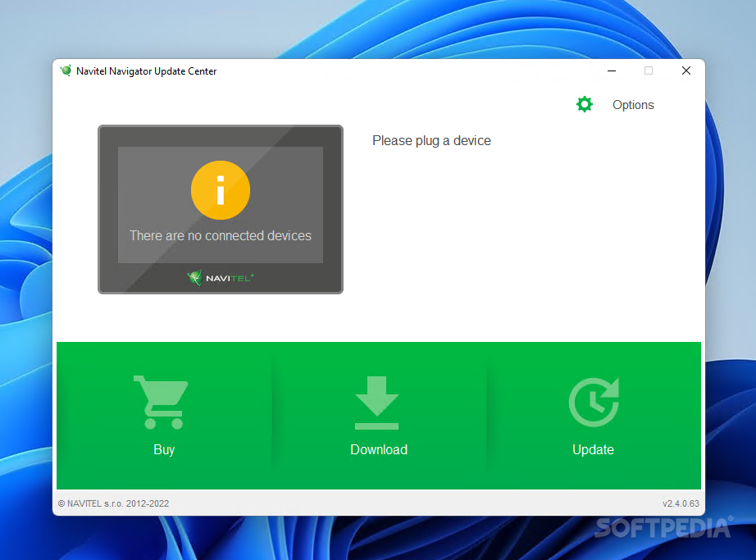Click the Navitel logo on device image
The image size is (756, 560).
point(221,278)
